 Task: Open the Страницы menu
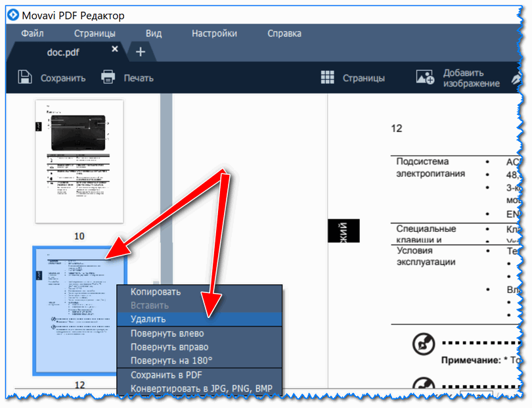pyautogui.click(x=95, y=34)
